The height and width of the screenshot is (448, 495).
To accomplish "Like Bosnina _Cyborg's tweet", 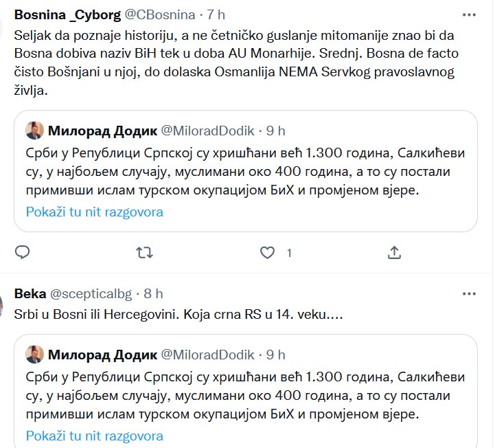I will pos(267,253).
